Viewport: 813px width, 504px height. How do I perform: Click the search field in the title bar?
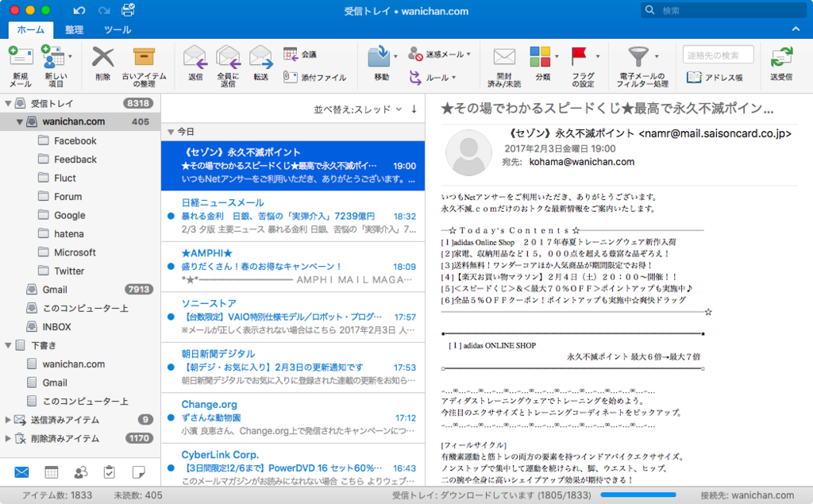click(722, 10)
